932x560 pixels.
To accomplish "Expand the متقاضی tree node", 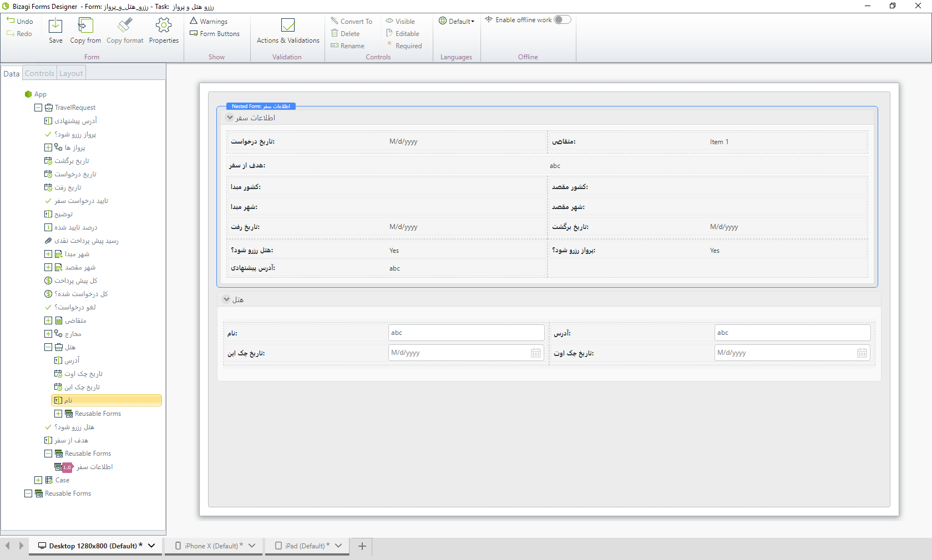I will pyautogui.click(x=48, y=320).
